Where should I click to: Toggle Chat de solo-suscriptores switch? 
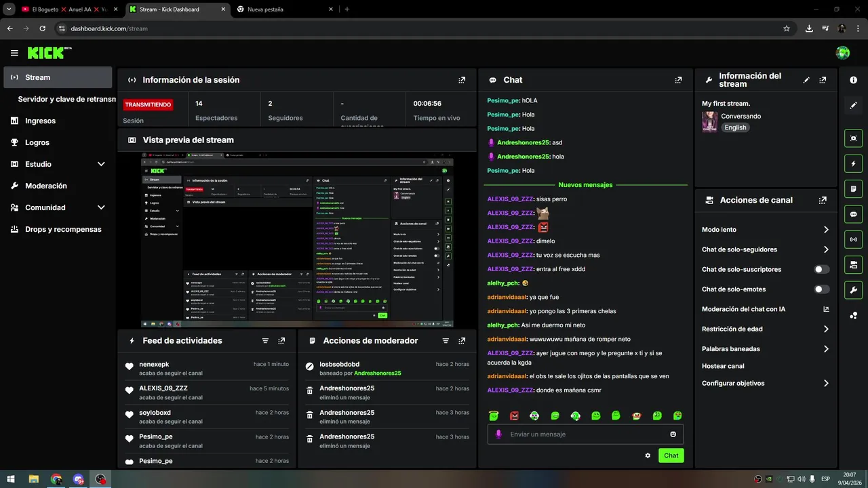click(822, 270)
